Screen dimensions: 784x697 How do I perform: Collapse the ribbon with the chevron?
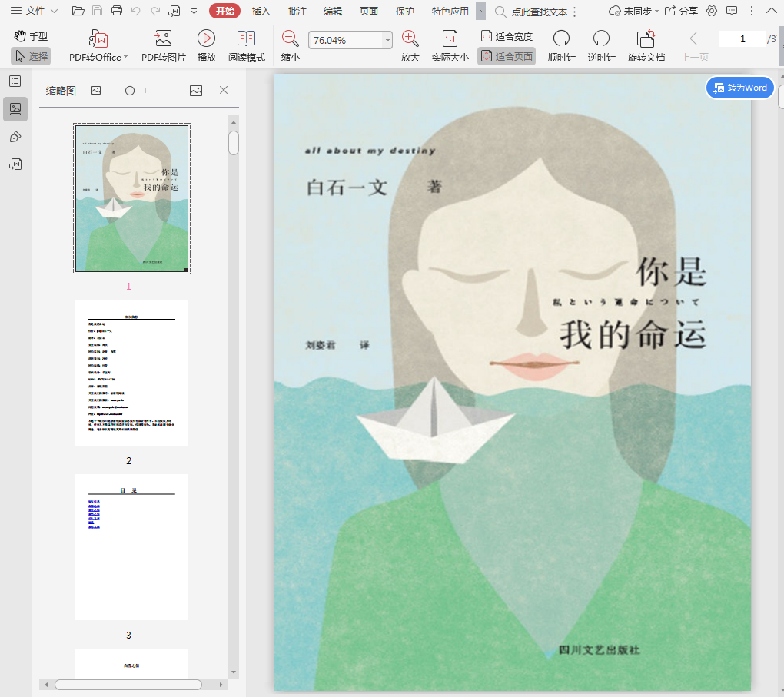pos(772,11)
